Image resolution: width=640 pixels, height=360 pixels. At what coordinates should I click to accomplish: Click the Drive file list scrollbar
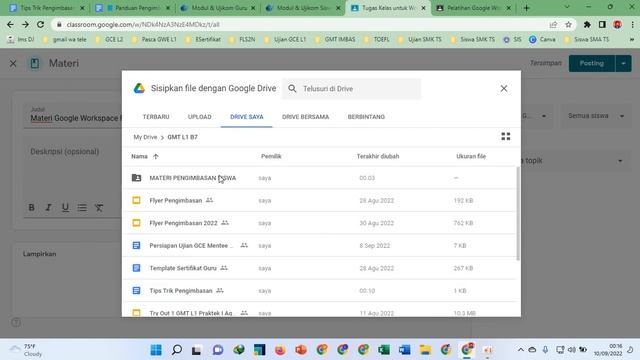coord(518,213)
